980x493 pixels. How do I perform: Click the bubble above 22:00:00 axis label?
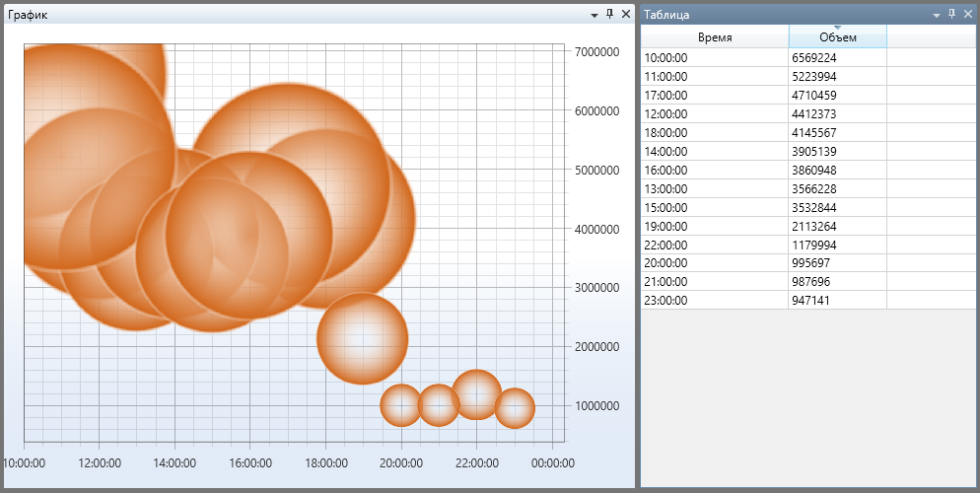point(476,393)
